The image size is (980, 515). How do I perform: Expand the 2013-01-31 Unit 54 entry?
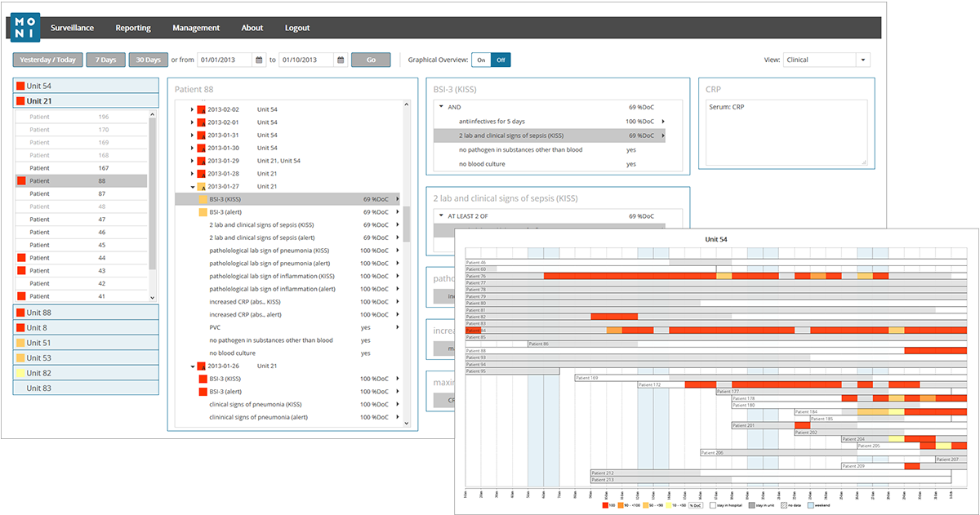(192, 135)
